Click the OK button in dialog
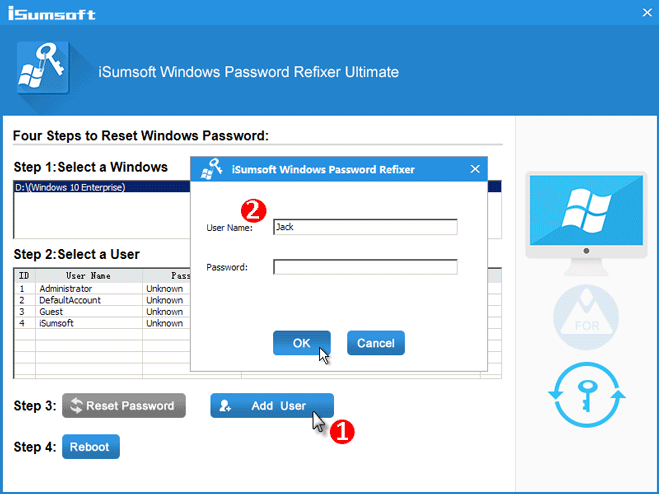This screenshot has height=494, width=659. point(301,343)
